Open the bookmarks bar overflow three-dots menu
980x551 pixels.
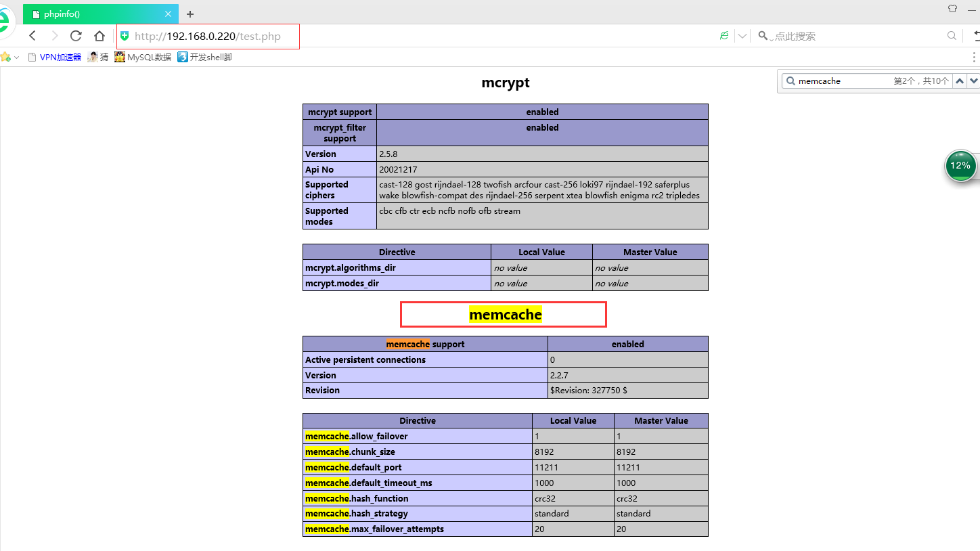tap(974, 57)
